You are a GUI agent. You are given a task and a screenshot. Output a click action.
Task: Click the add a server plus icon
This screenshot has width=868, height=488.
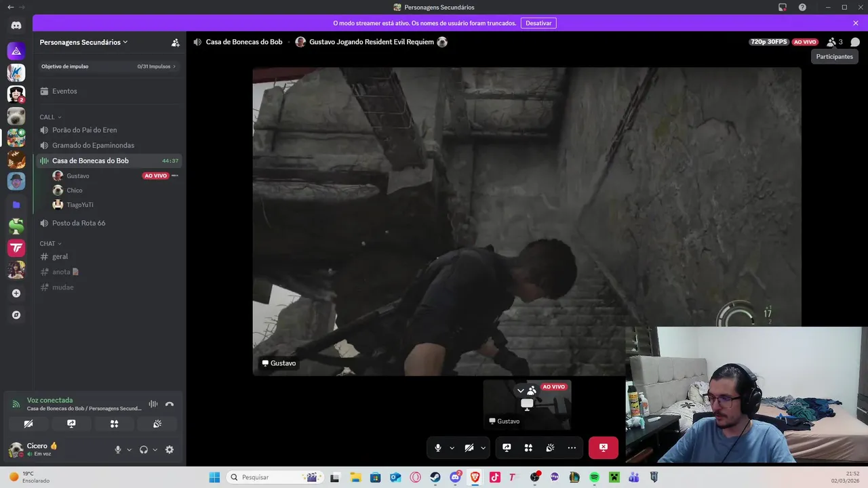(x=16, y=293)
